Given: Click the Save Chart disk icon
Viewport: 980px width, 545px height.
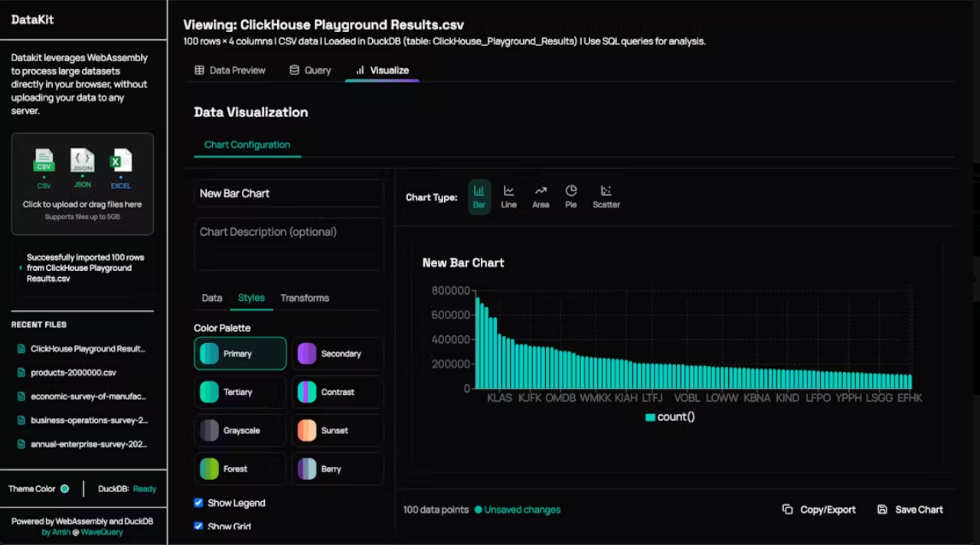Looking at the screenshot, I should point(882,510).
